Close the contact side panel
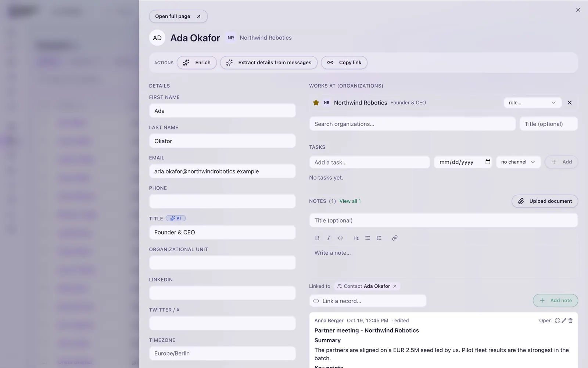The image size is (588, 368). pyautogui.click(x=578, y=10)
